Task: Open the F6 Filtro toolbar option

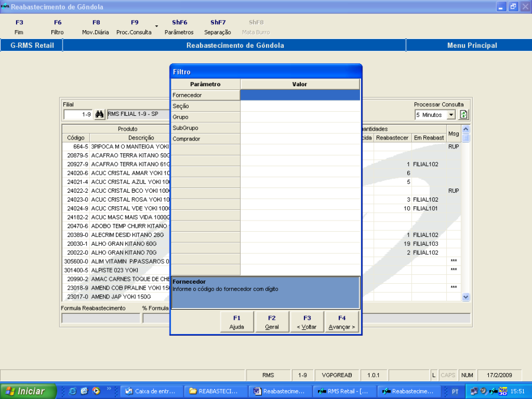Action: coord(57,27)
